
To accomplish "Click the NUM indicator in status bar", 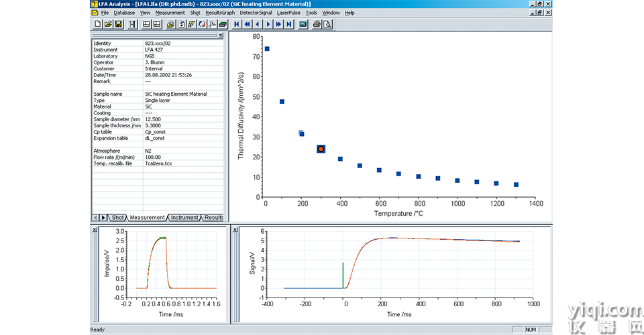I will click(x=531, y=330).
